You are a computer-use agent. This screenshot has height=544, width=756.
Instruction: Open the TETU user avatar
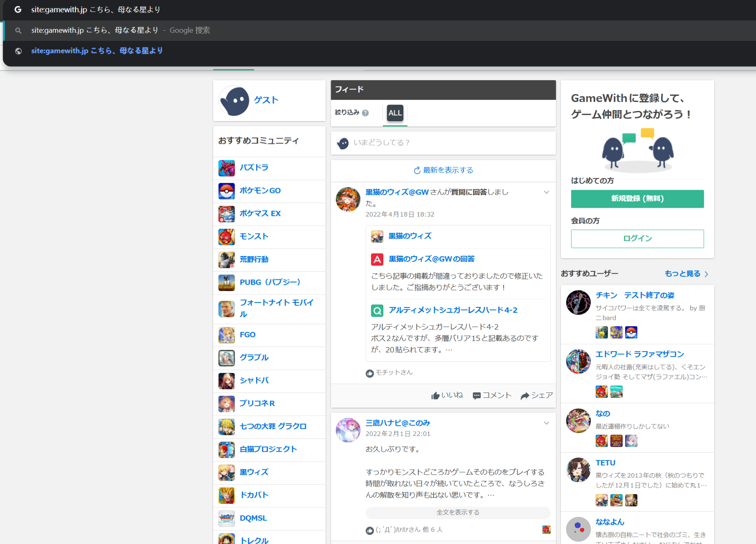(578, 470)
